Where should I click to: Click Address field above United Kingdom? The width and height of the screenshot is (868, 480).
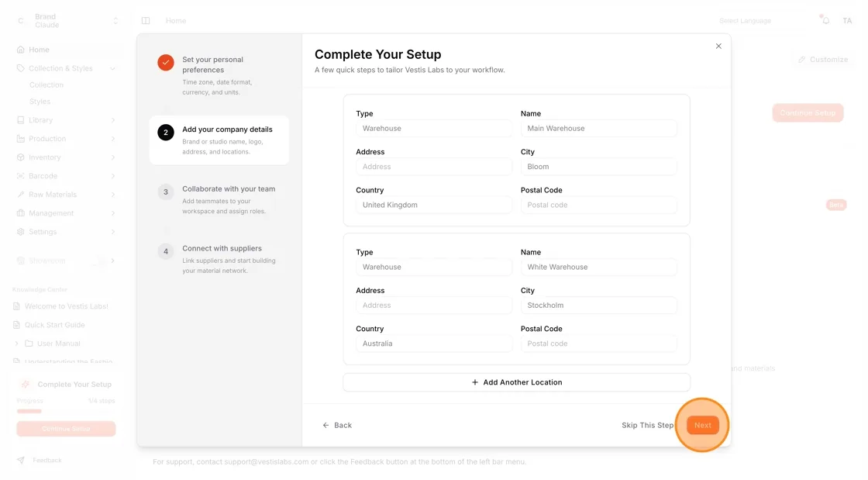tap(434, 167)
